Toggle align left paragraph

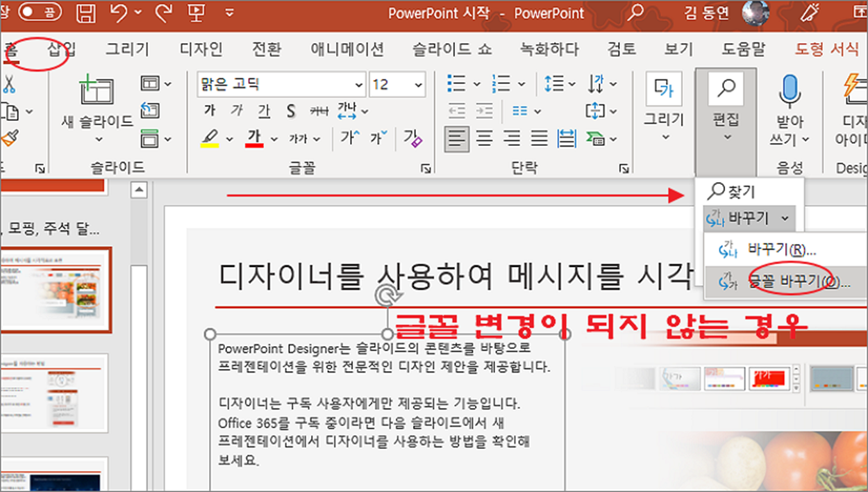click(x=456, y=138)
